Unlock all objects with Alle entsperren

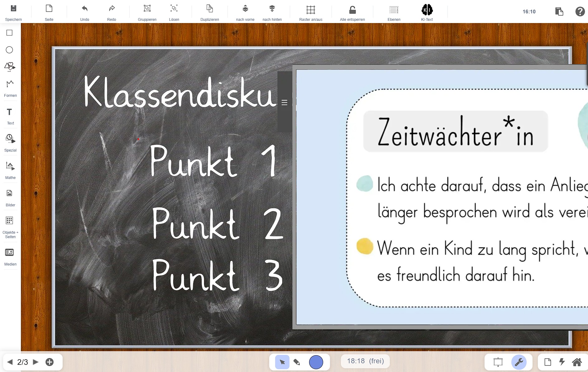(x=352, y=10)
